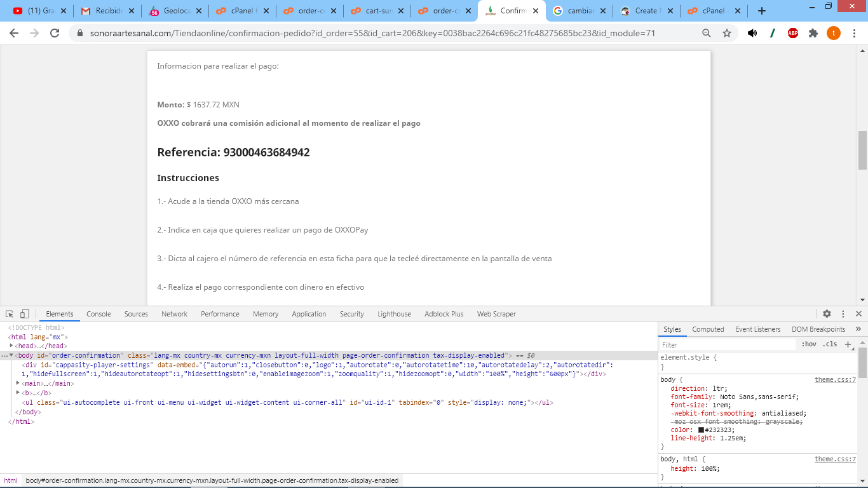
Task: Open theme.css:7 link for body, html rule
Action: point(835,459)
